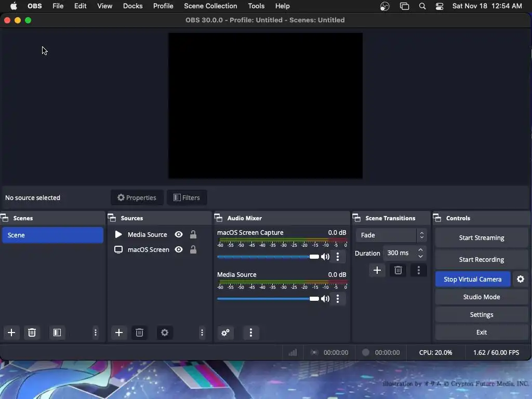Increase transition duration with up arrow

click(420, 250)
